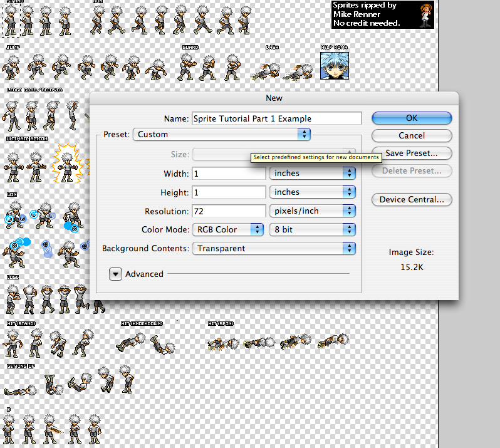Click the first sprite under LOSE label

[x=13, y=299]
